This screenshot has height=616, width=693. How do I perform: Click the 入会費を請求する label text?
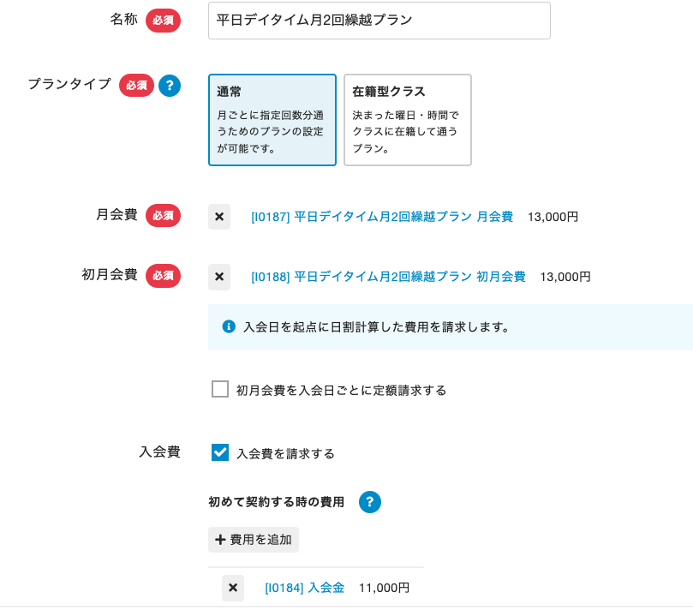(285, 453)
